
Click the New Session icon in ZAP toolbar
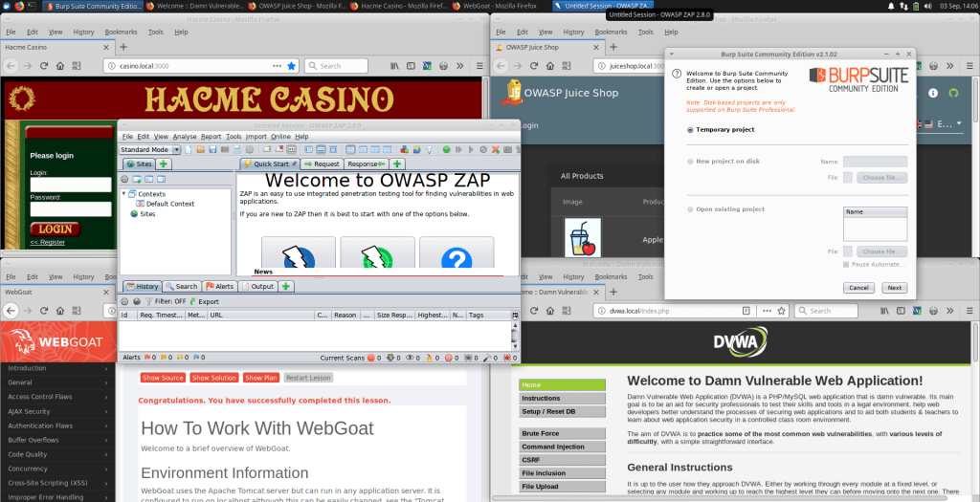188,149
